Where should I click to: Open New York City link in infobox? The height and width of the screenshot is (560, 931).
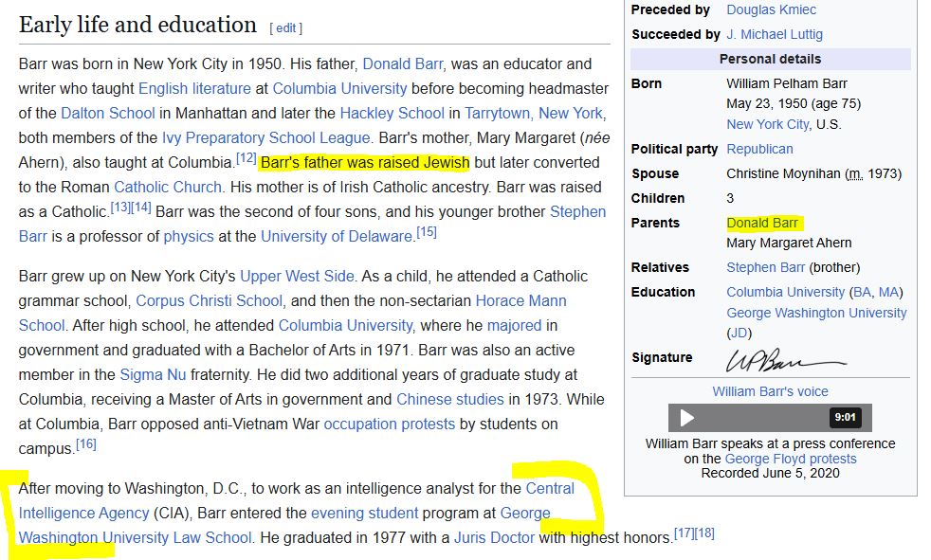click(x=768, y=124)
